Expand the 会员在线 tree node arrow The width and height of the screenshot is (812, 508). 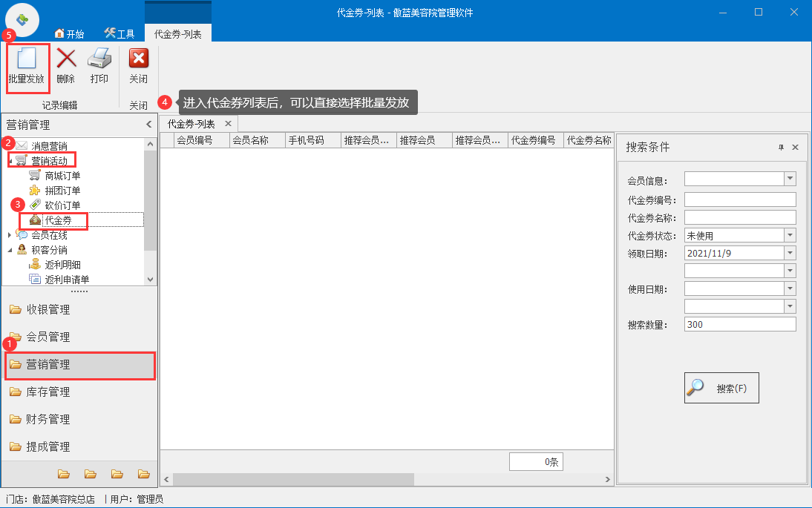point(10,235)
